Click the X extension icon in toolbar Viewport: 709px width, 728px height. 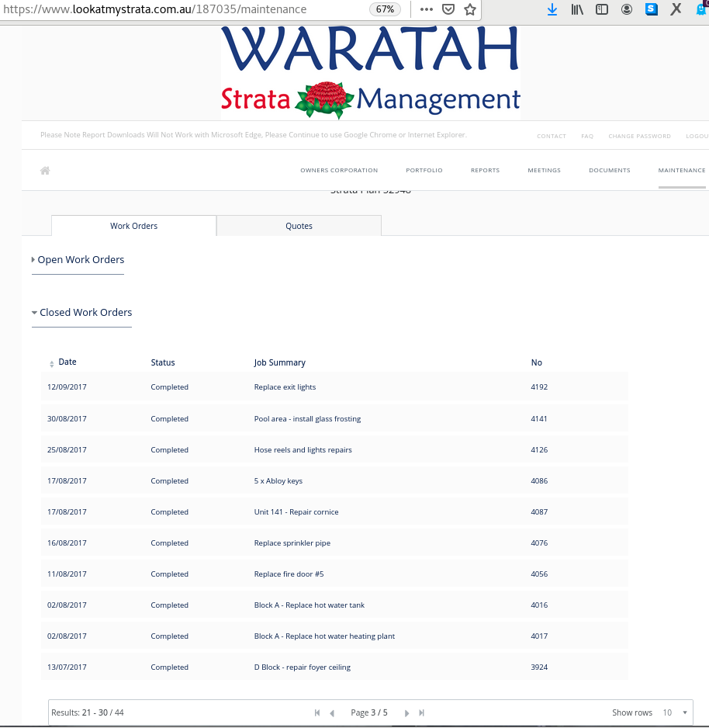[676, 9]
